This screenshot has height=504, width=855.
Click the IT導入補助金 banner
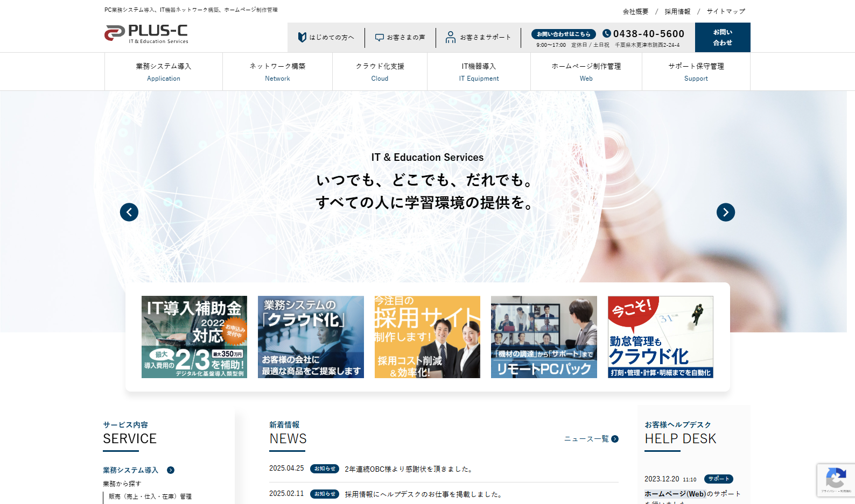click(194, 337)
